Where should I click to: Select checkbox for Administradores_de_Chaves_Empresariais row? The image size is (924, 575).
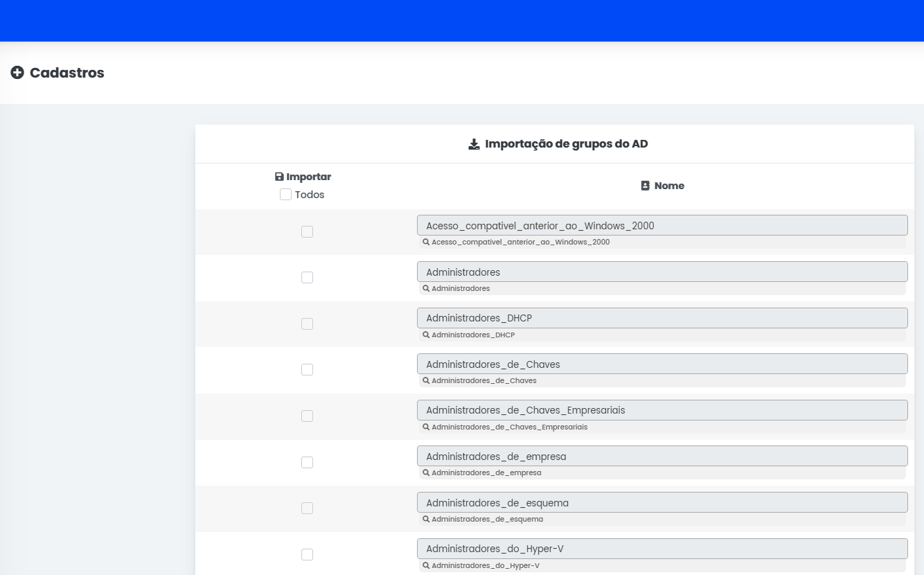[307, 416]
